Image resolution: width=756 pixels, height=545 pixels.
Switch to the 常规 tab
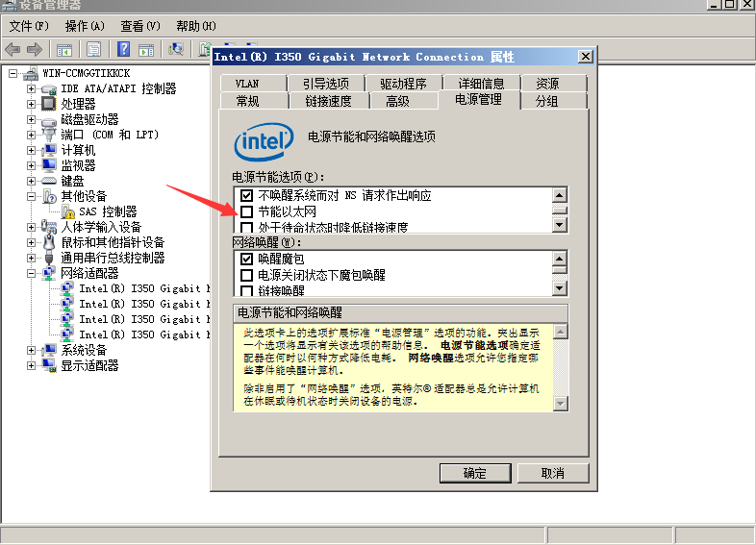pos(255,101)
